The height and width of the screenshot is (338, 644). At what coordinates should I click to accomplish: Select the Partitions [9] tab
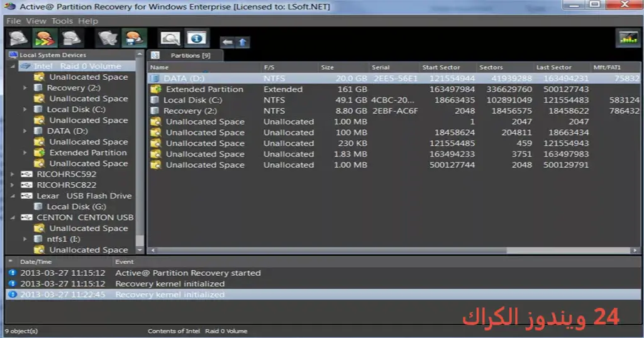(x=186, y=55)
